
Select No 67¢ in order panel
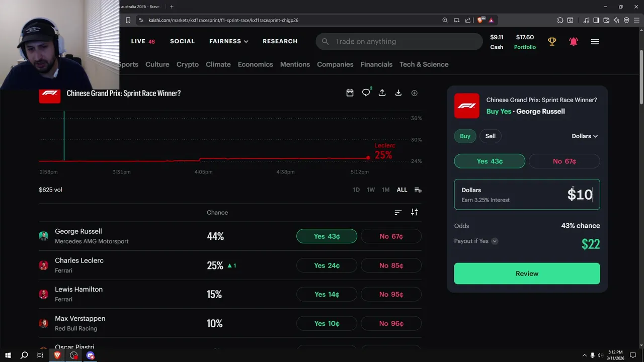pyautogui.click(x=565, y=161)
